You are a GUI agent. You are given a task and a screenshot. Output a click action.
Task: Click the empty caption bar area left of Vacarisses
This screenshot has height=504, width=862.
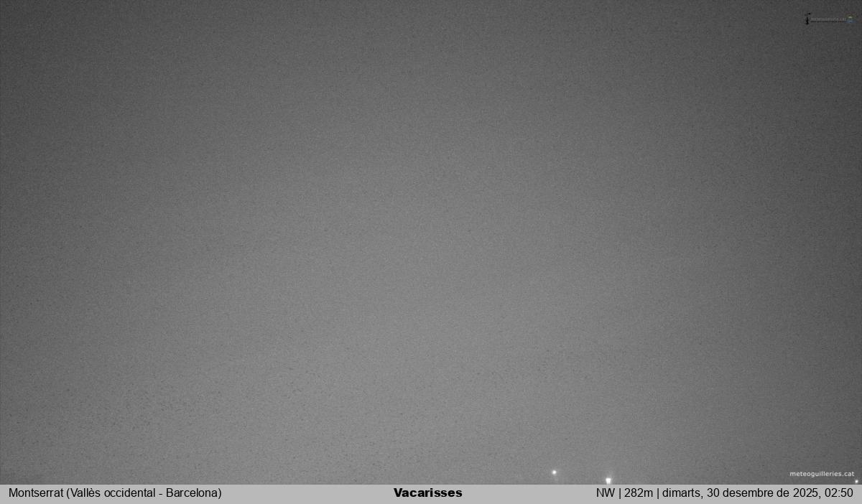coord(309,493)
